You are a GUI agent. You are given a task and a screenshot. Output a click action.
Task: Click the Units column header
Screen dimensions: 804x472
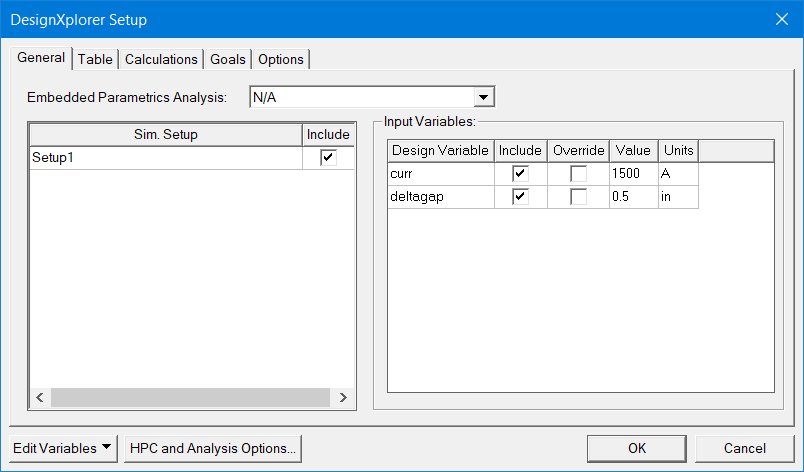click(678, 151)
